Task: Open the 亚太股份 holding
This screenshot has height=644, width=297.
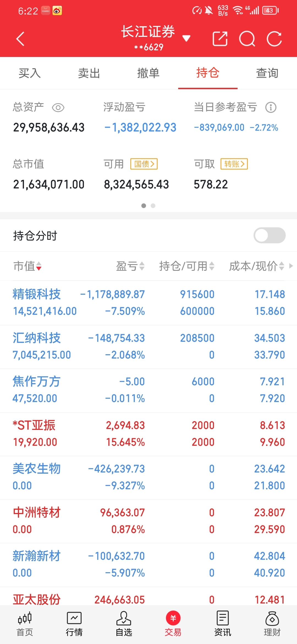Action: tap(148, 596)
